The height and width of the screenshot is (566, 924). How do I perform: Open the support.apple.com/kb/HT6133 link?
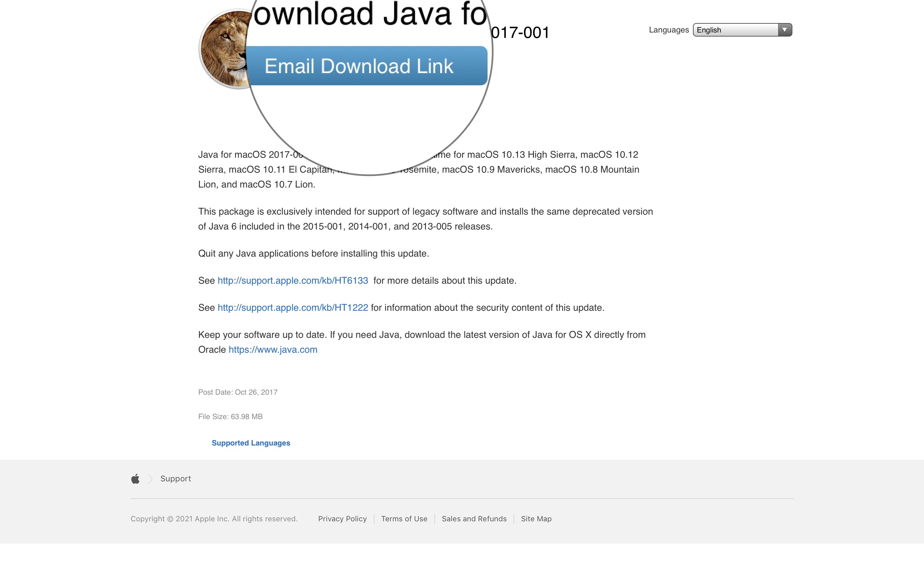(293, 281)
